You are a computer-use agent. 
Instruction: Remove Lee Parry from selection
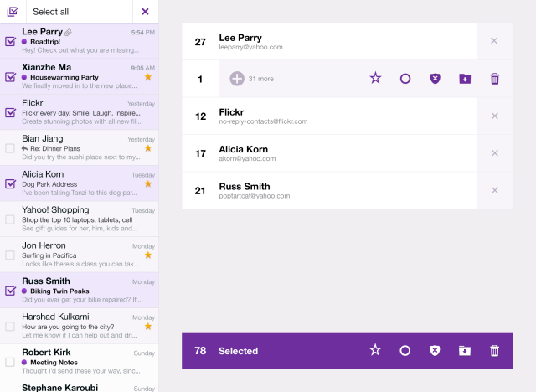point(494,41)
